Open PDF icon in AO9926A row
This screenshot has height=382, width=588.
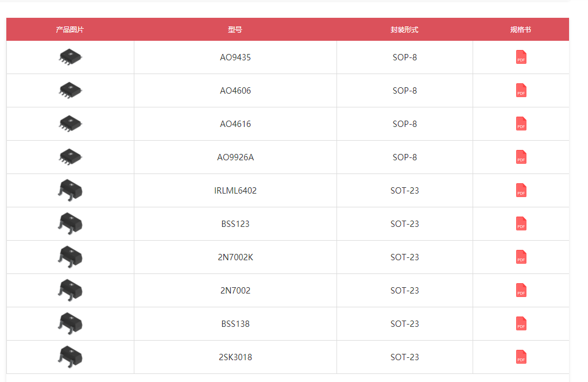tap(521, 157)
